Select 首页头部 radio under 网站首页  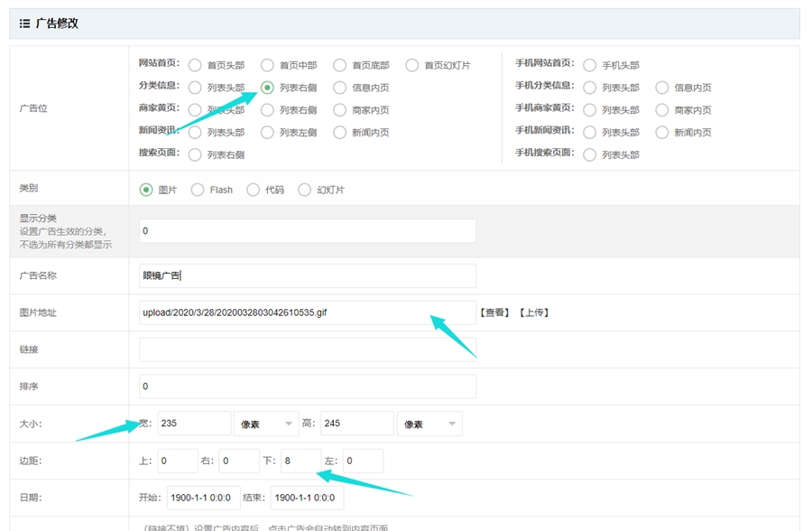[195, 65]
